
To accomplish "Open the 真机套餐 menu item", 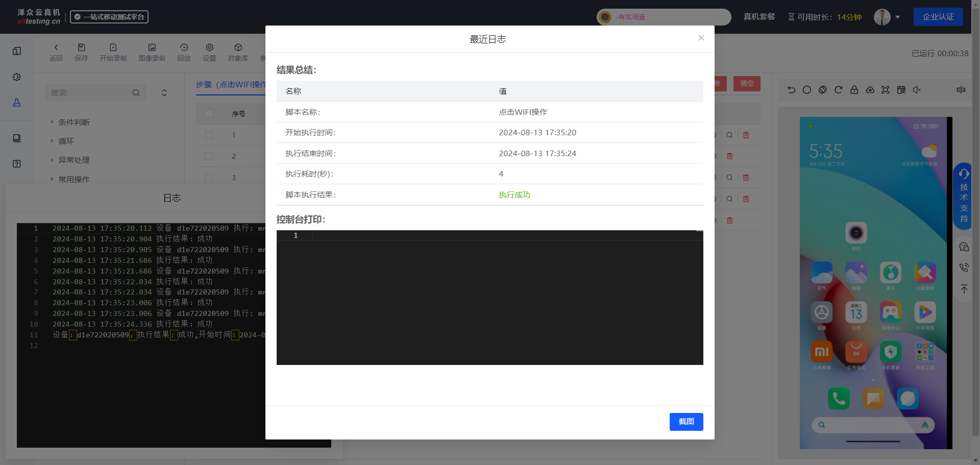I will (758, 17).
